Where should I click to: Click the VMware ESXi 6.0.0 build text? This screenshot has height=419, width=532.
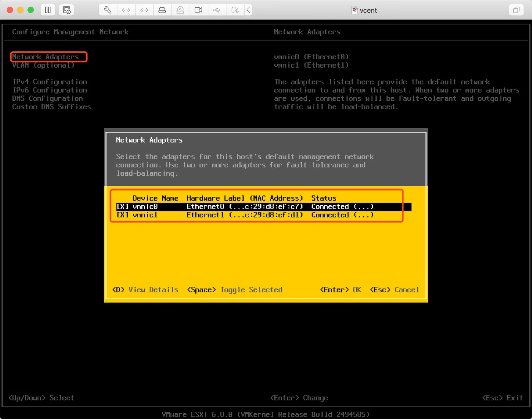[x=266, y=414]
